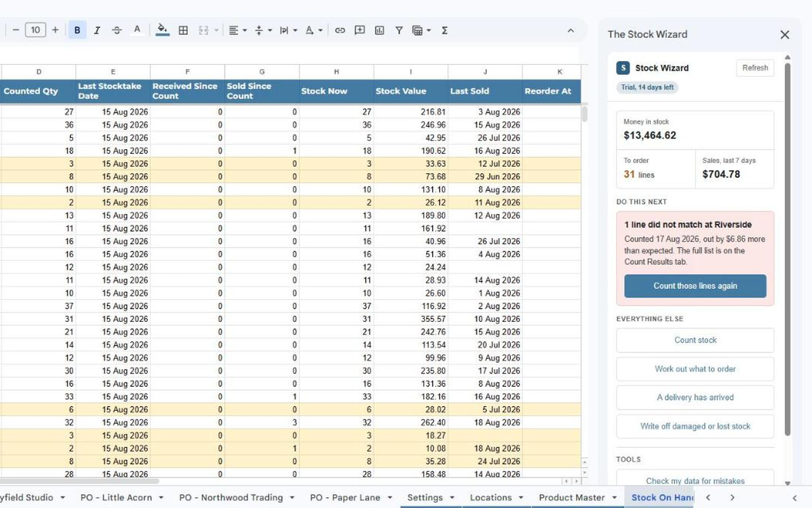Click Write off damaged or lost stock
The image size is (812, 508).
pyautogui.click(x=695, y=426)
